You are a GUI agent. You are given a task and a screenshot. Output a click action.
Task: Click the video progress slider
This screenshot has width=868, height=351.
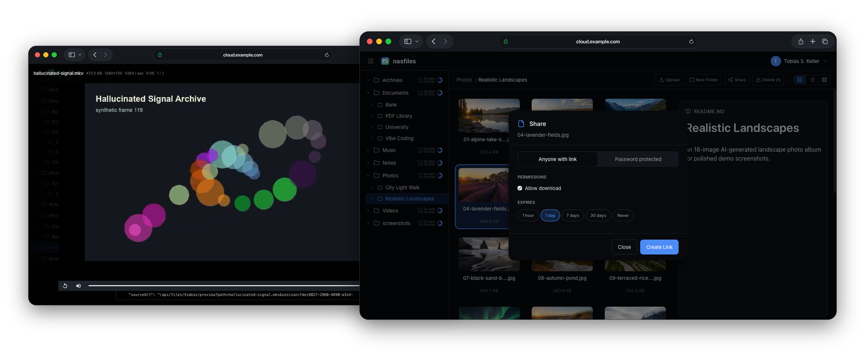pyautogui.click(x=224, y=286)
